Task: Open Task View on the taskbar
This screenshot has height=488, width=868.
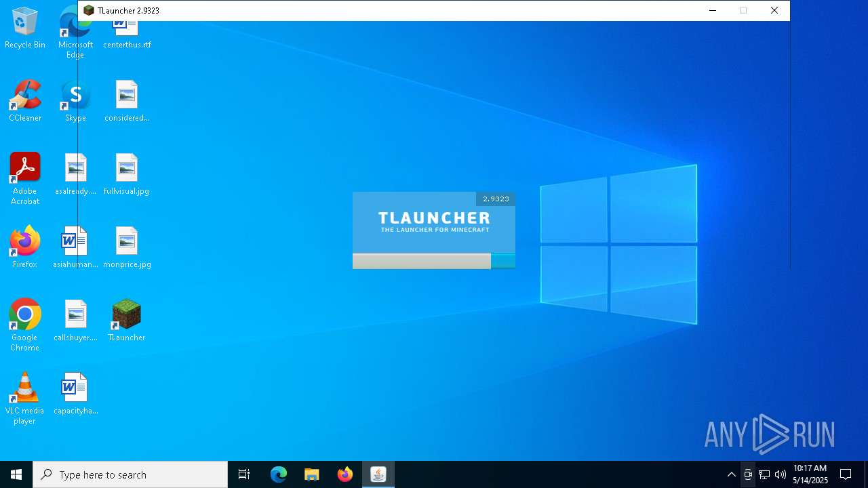Action: tap(244, 474)
